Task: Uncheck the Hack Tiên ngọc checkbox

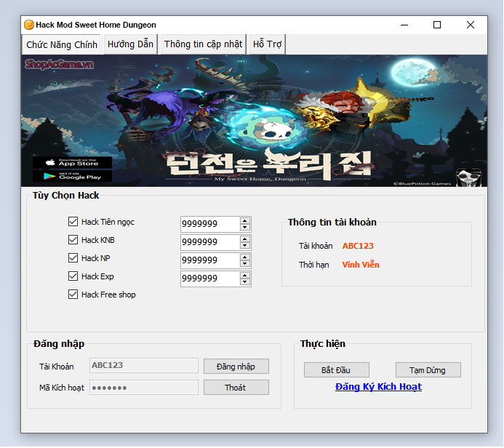Action: point(73,222)
